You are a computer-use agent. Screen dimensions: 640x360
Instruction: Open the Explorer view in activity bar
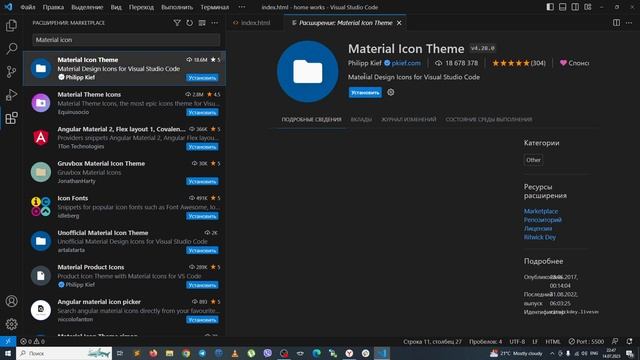pos(11,25)
